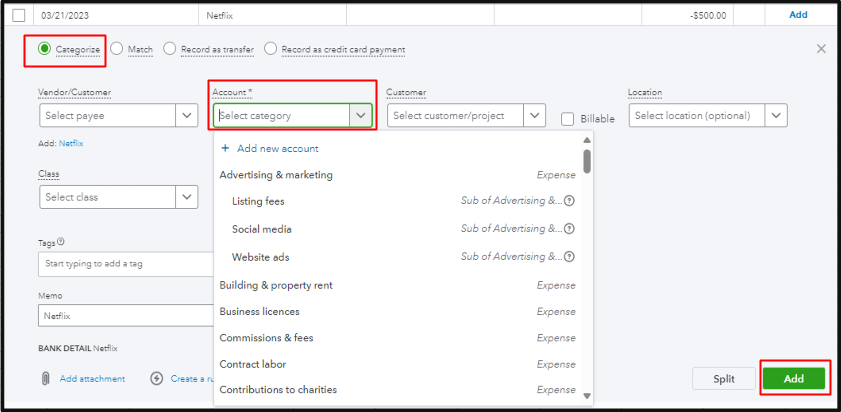This screenshot has width=841, height=412.
Task: Click the category list scrollbar thumb
Action: [x=587, y=160]
